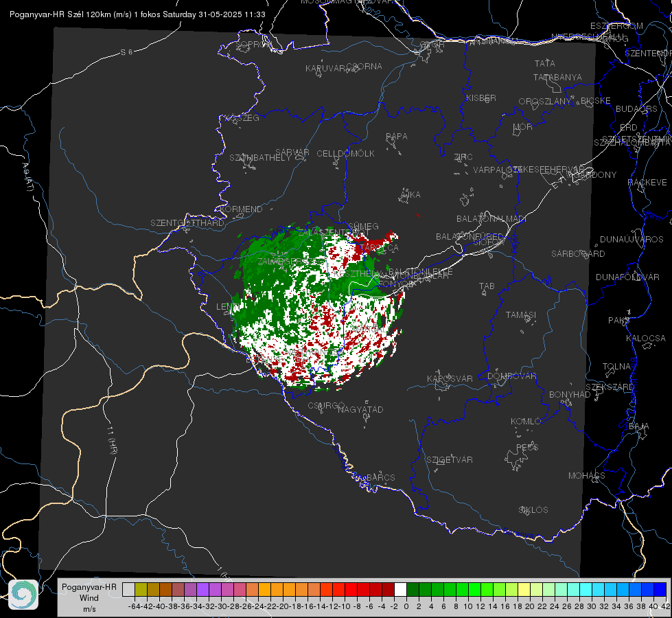Click the Poganyvar-HR Wind m/s legend label
This screenshot has width=672, height=618.
click(x=89, y=598)
